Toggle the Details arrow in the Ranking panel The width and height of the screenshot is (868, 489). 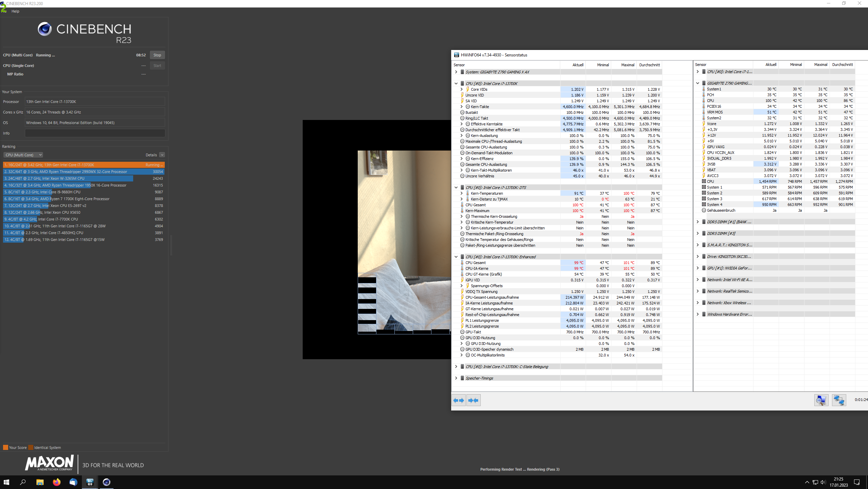[162, 155]
